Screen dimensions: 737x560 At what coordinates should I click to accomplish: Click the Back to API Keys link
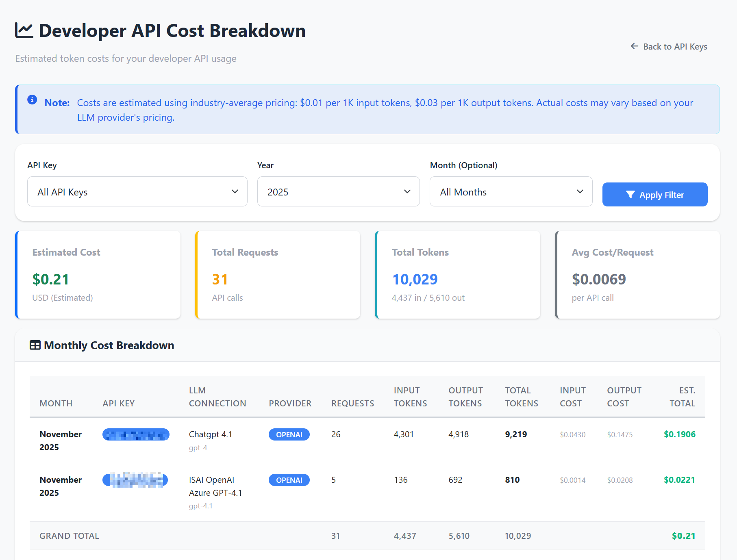tap(674, 46)
